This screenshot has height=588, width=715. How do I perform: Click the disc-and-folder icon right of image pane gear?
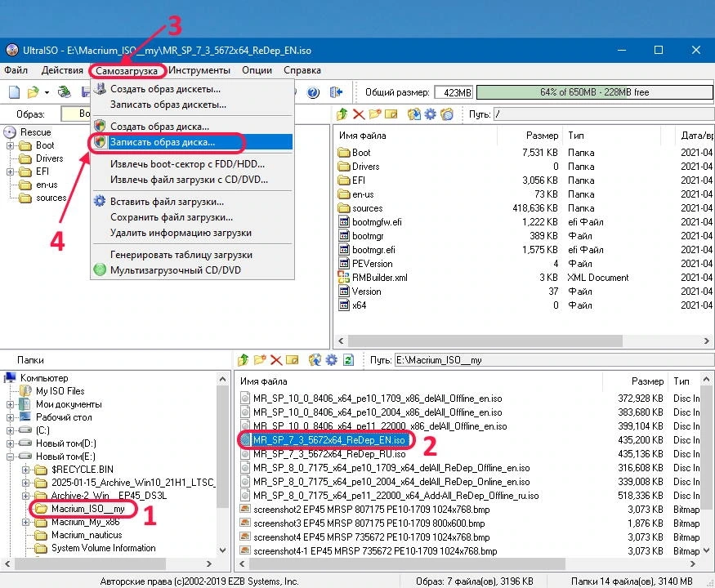point(447,114)
